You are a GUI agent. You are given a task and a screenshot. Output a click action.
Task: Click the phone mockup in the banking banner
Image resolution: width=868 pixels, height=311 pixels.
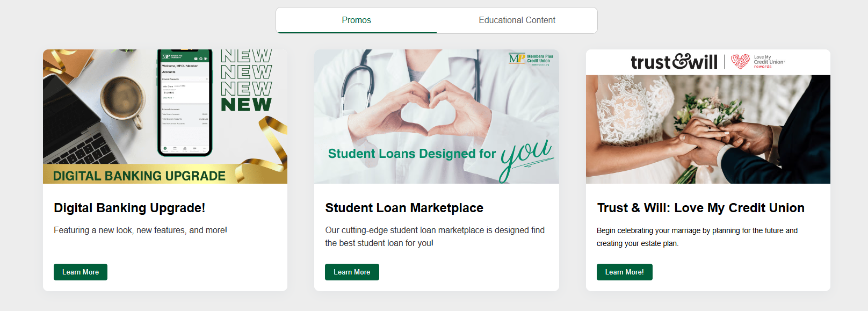pos(184,103)
